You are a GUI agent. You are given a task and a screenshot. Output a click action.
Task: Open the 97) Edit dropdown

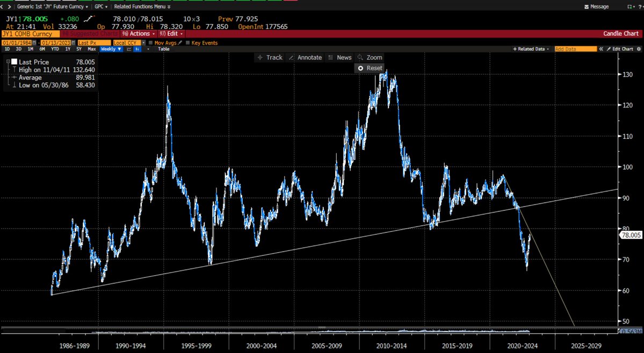[172, 34]
